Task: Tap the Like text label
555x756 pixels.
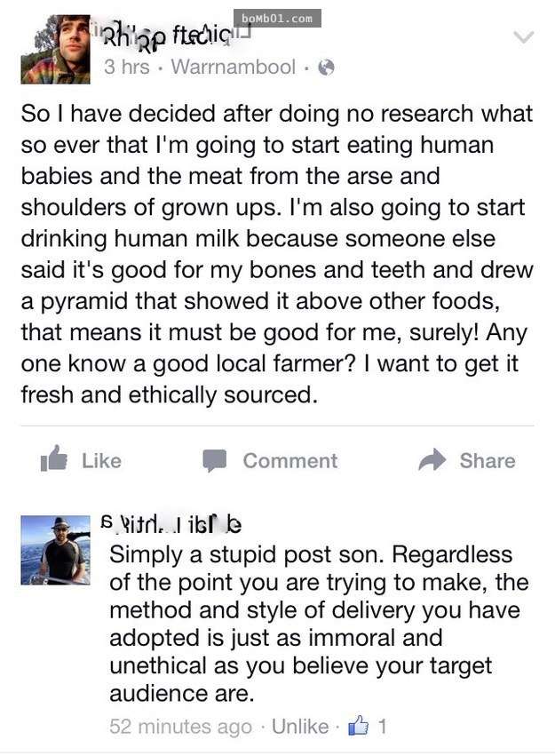Action: [101, 461]
